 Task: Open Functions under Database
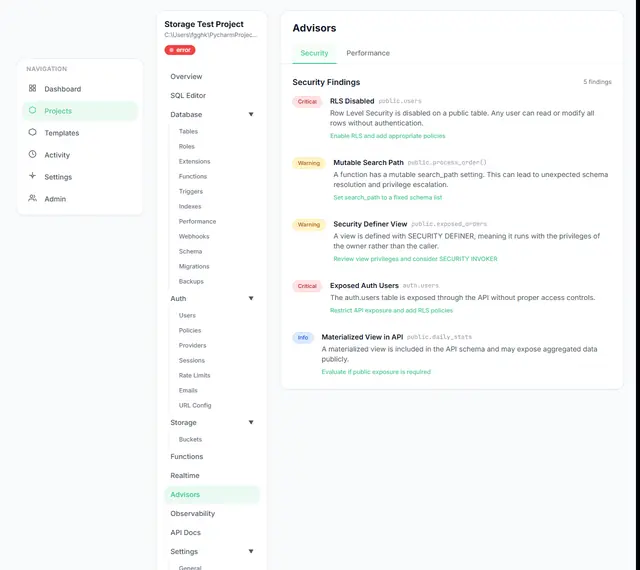193,177
